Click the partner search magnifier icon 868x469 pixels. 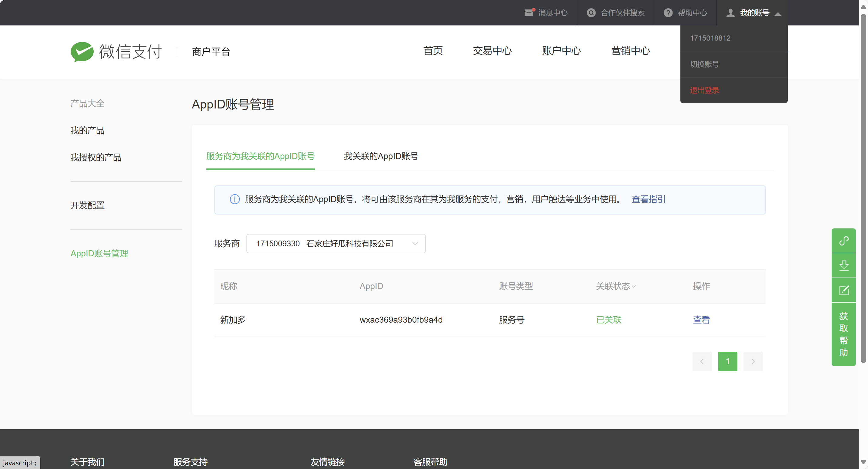point(591,13)
